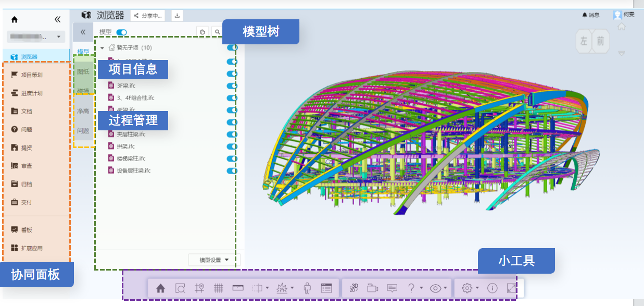Enter fullscreen with the expand icon
Image resolution: width=644 pixels, height=306 pixels.
click(512, 288)
